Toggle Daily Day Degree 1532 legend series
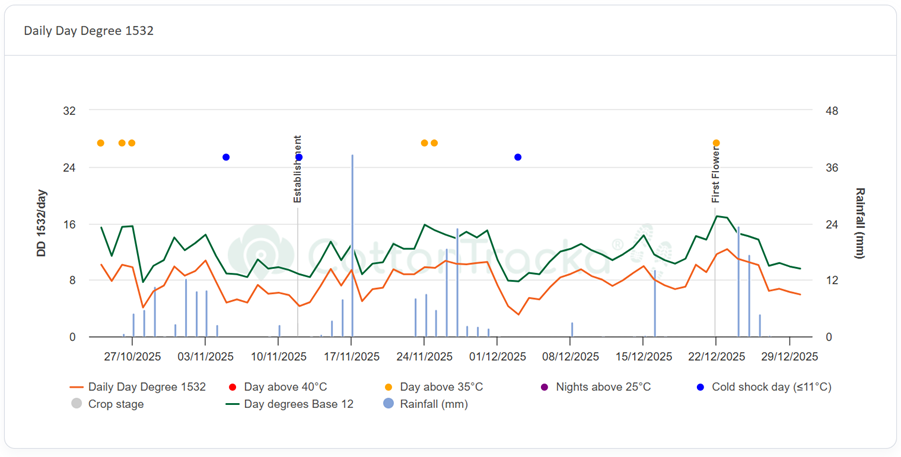901x457 pixels. 146,387
